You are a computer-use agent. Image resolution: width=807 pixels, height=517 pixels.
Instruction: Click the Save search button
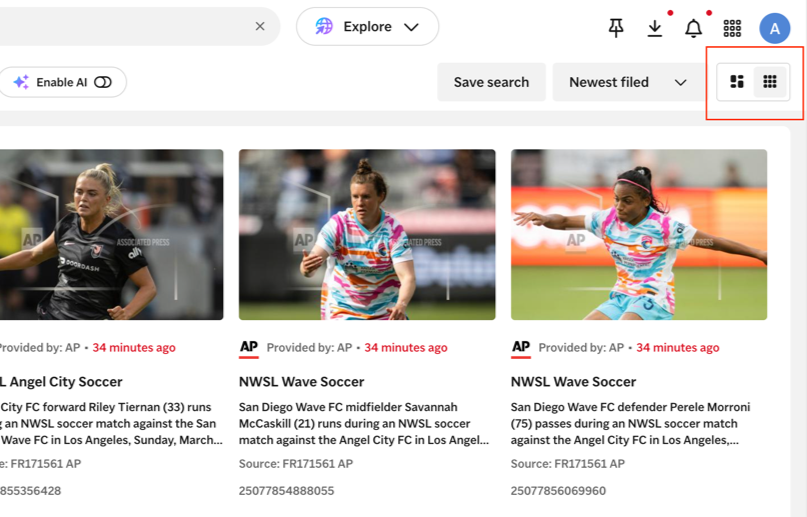click(491, 82)
